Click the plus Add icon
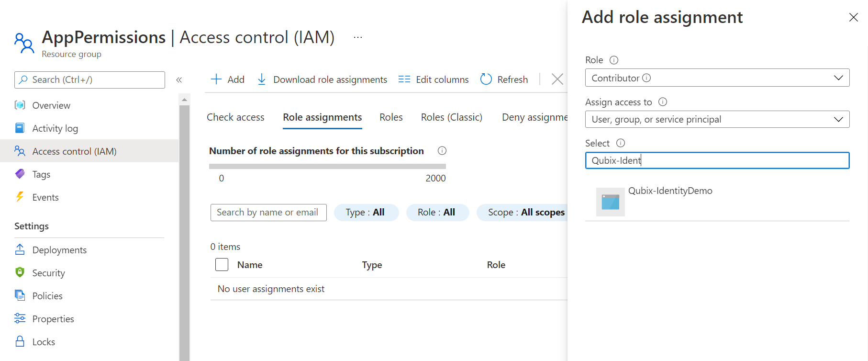The height and width of the screenshot is (361, 868). (x=216, y=79)
